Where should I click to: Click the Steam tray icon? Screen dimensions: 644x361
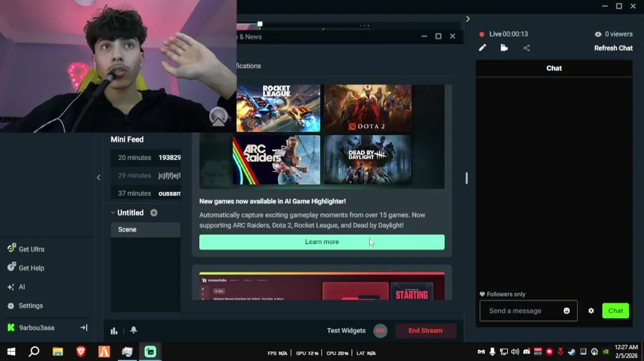point(572,352)
